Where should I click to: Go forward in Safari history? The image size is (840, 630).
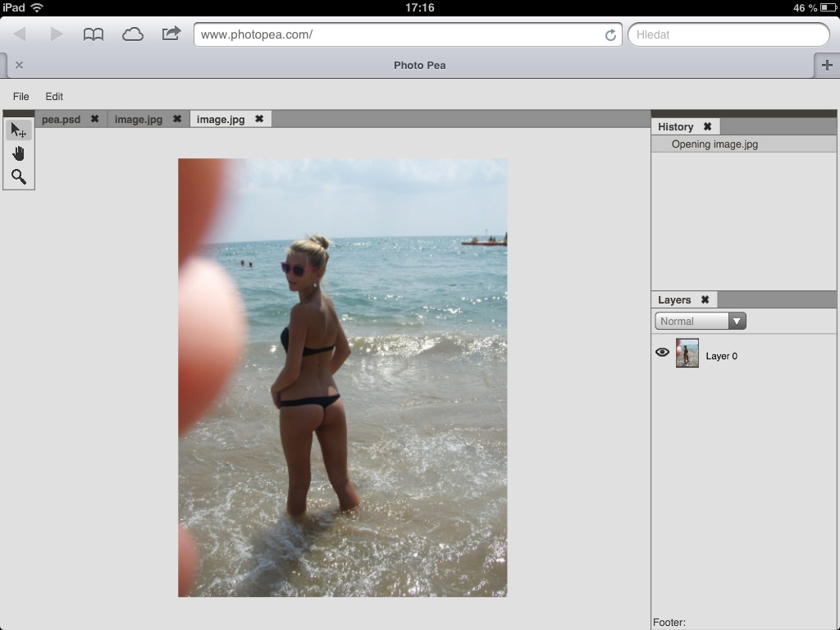[x=57, y=34]
